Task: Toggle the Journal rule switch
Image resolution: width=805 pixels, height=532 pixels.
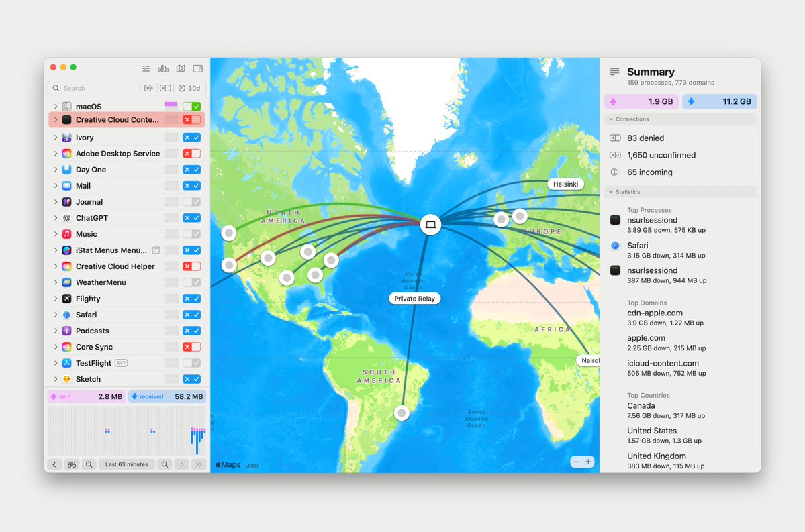Action: [x=191, y=202]
